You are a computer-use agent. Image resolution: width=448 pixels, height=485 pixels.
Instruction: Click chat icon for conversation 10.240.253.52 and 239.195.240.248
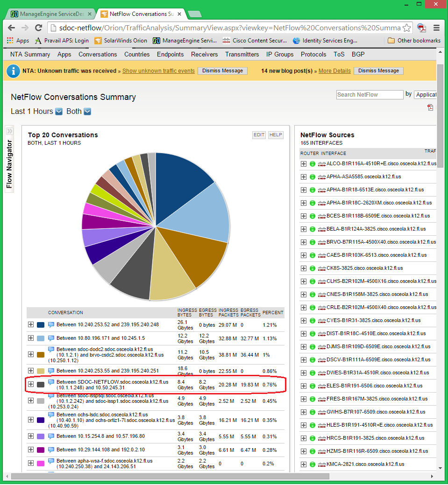[51, 324]
